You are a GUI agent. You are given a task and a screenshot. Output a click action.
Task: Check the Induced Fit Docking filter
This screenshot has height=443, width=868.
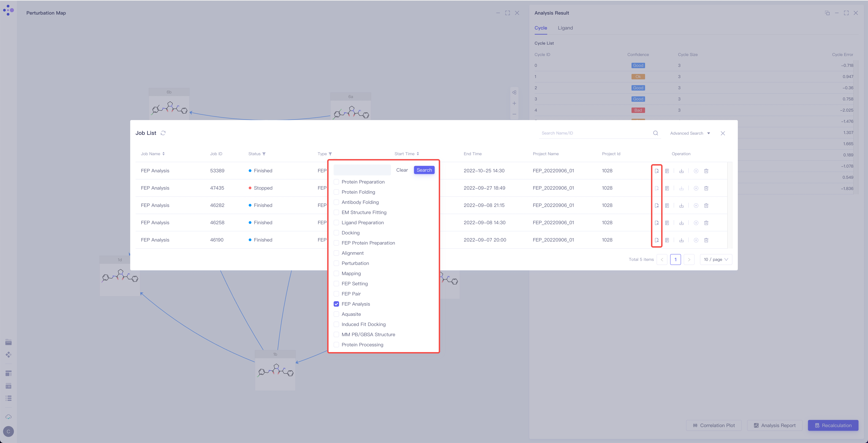[336, 324]
